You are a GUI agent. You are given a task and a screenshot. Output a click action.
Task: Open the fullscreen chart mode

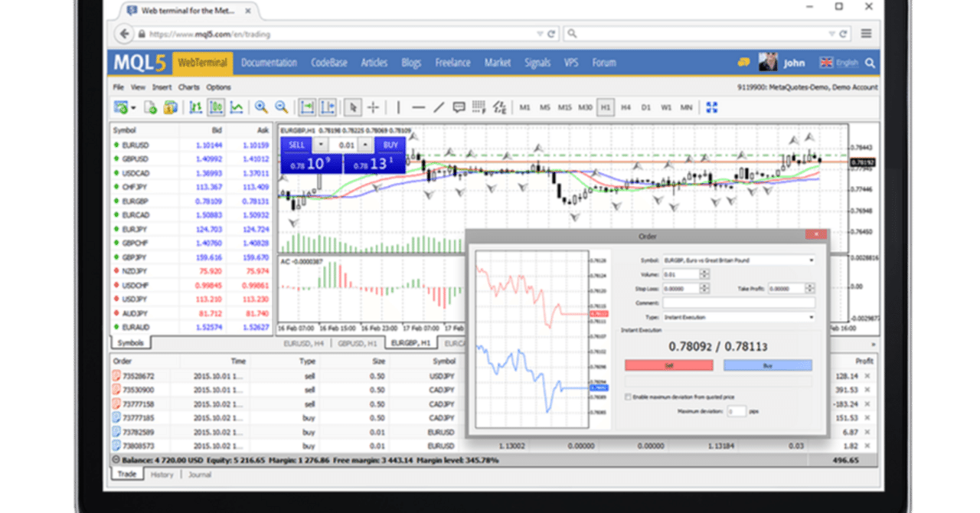(712, 107)
